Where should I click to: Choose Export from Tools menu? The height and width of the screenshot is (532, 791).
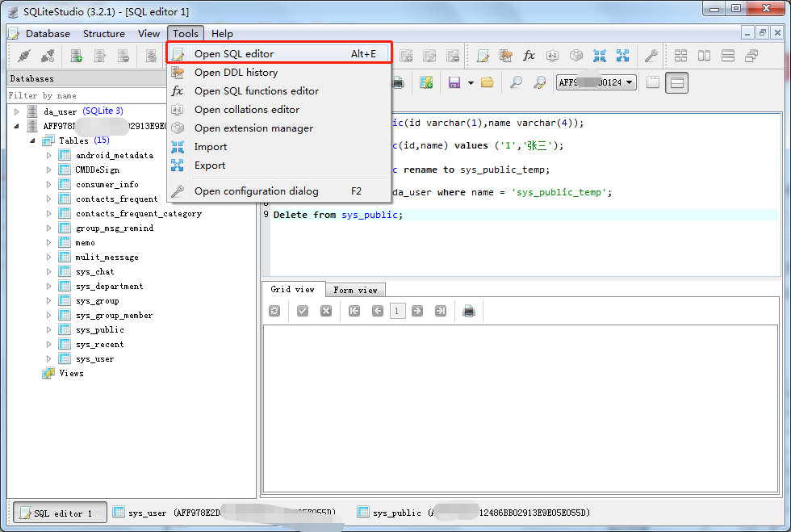279,165
